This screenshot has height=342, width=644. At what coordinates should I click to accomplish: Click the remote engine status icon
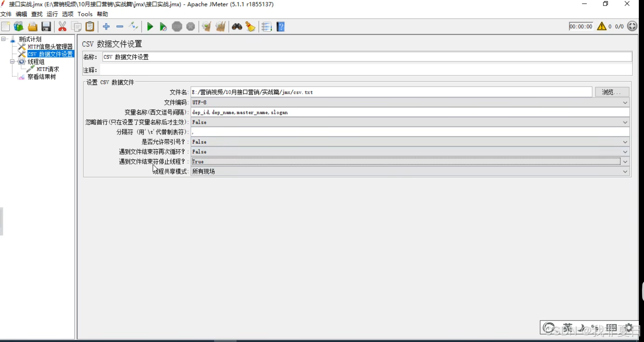632,26
